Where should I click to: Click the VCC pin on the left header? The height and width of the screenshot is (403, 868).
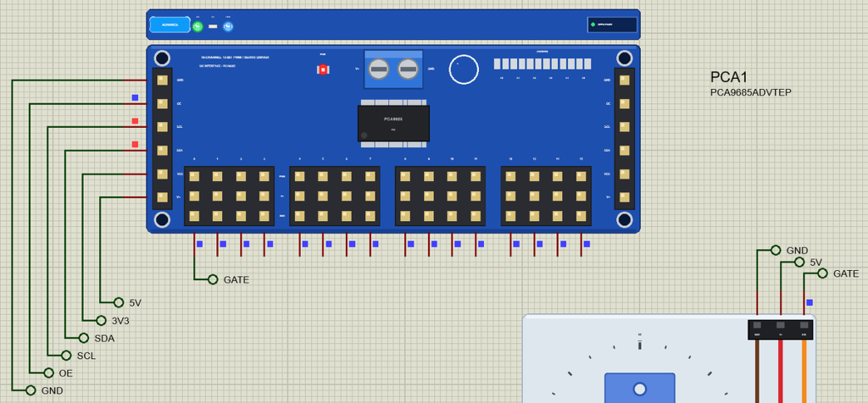[x=162, y=174]
